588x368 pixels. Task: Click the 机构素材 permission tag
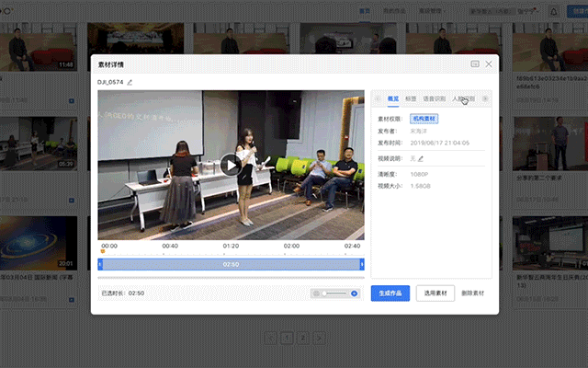pyautogui.click(x=424, y=119)
